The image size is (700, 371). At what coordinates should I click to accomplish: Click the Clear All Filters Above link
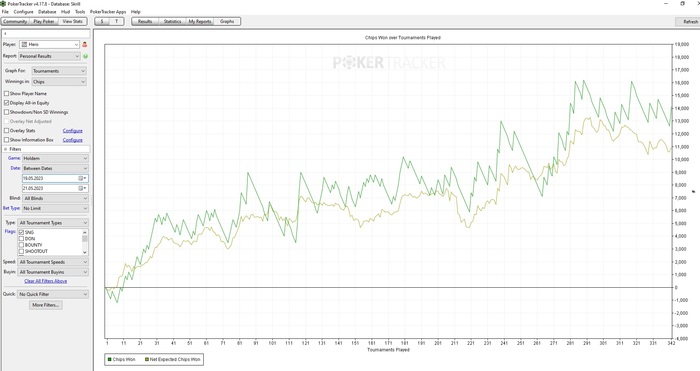point(46,281)
